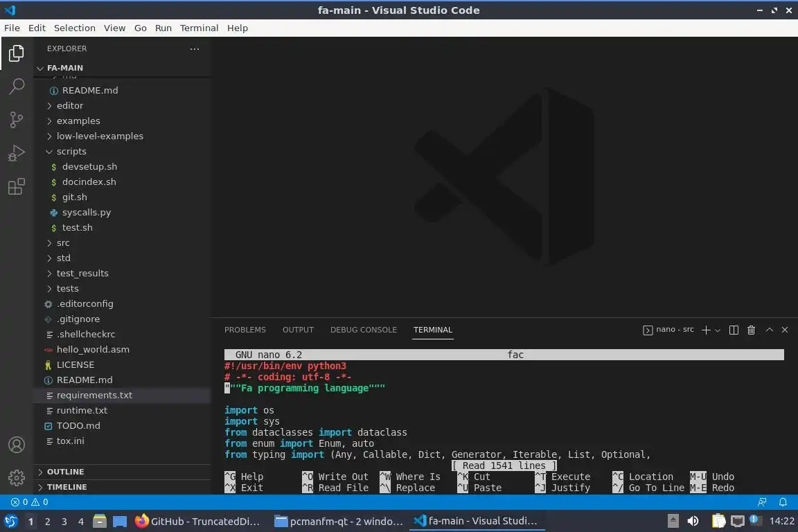Viewport: 798px width, 532px height.
Task: Open runtime.txt file
Action: pos(122,410)
